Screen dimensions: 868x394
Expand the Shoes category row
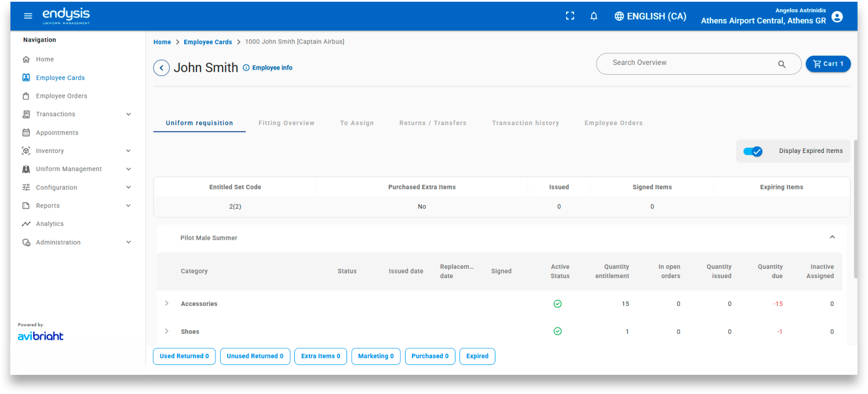(167, 331)
